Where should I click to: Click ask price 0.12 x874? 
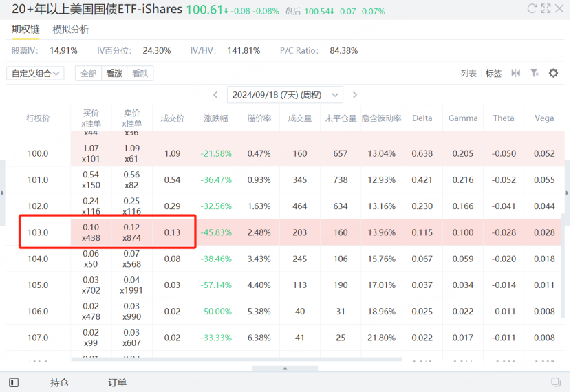click(x=132, y=232)
